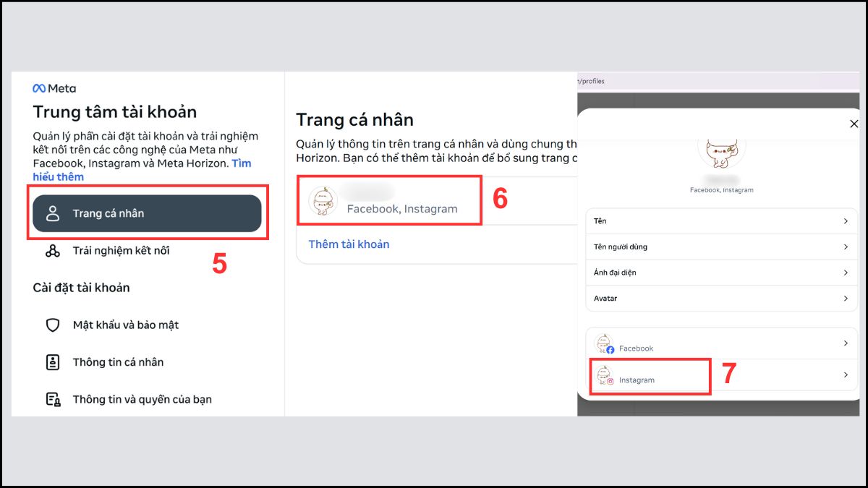Click Thêm tài khoản link

pos(349,244)
